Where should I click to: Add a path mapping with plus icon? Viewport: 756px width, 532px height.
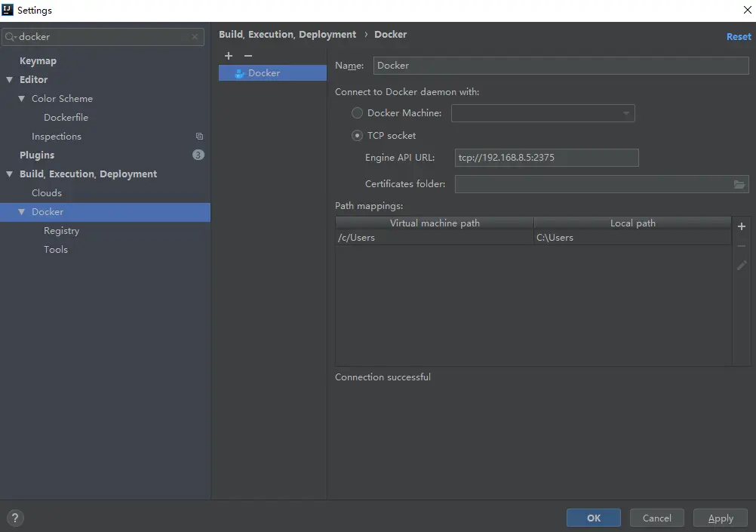742,226
